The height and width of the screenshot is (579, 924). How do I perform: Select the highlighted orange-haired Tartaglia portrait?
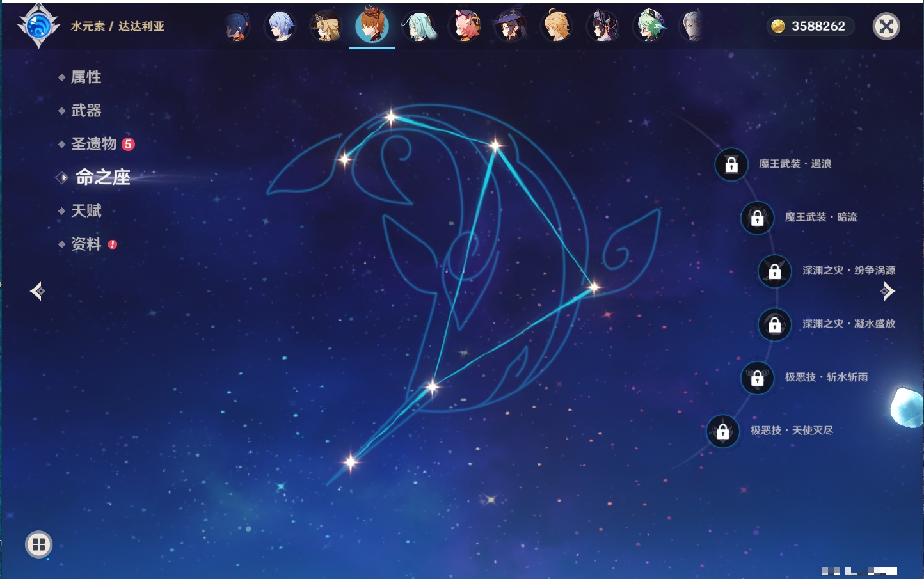tap(372, 26)
